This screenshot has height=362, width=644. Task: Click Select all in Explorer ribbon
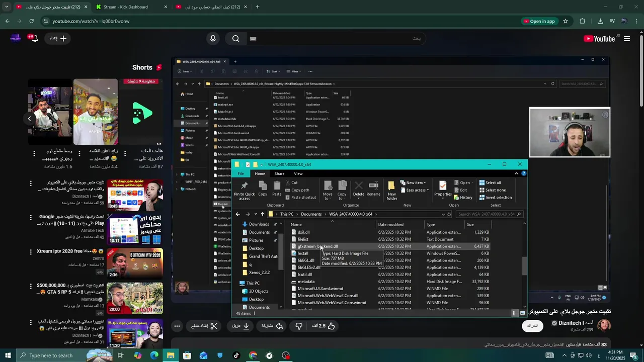click(490, 183)
